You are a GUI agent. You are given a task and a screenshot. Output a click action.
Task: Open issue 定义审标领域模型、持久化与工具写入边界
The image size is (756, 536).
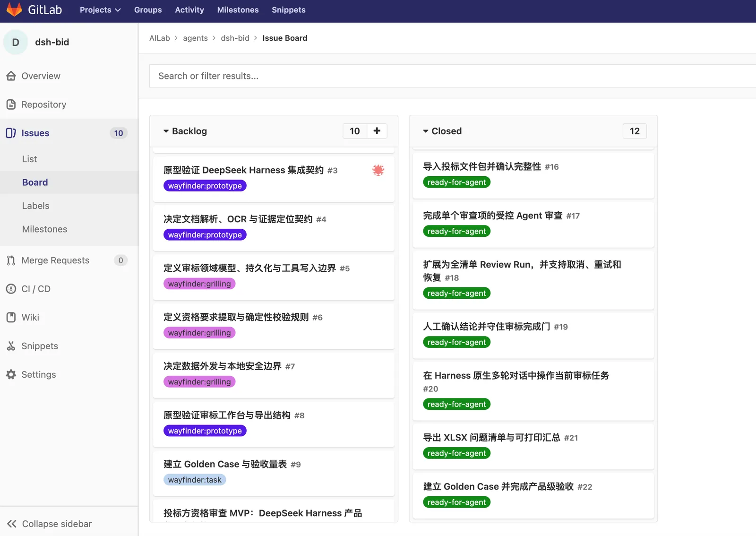(249, 268)
